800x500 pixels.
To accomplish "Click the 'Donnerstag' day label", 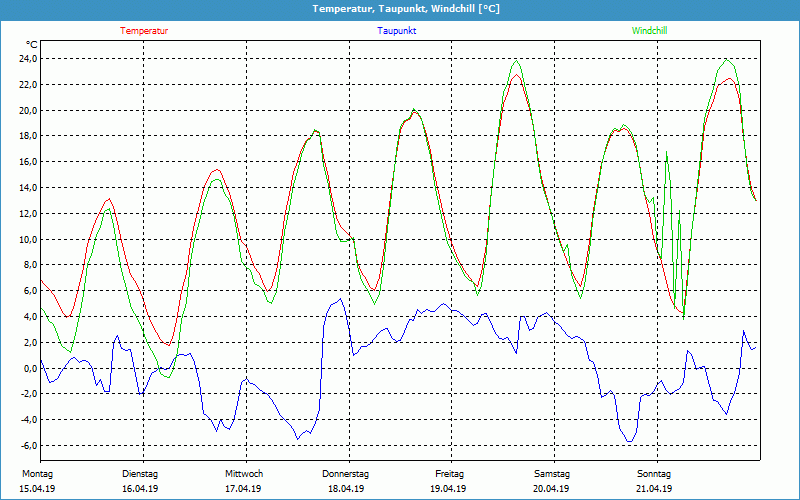I will [345, 474].
